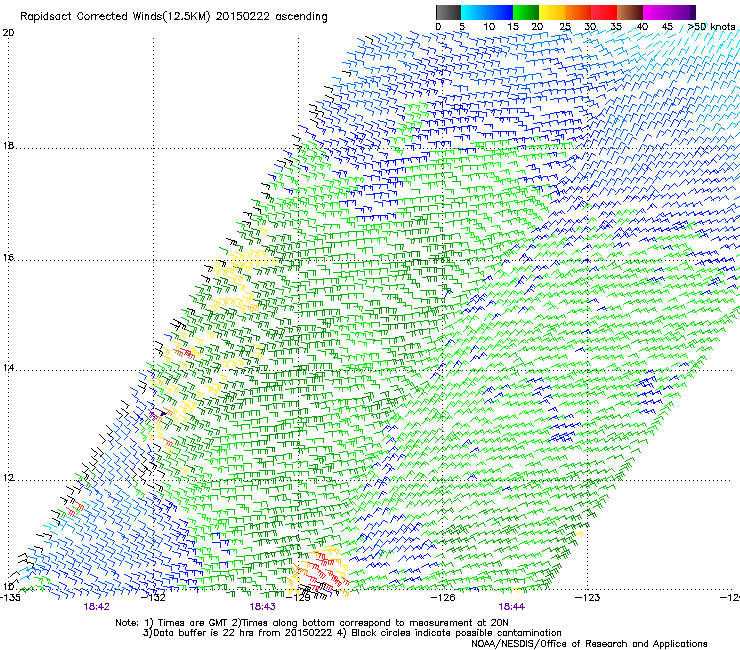The image size is (740, 650).
Task: Click the latitude label 20
Action: [8, 33]
